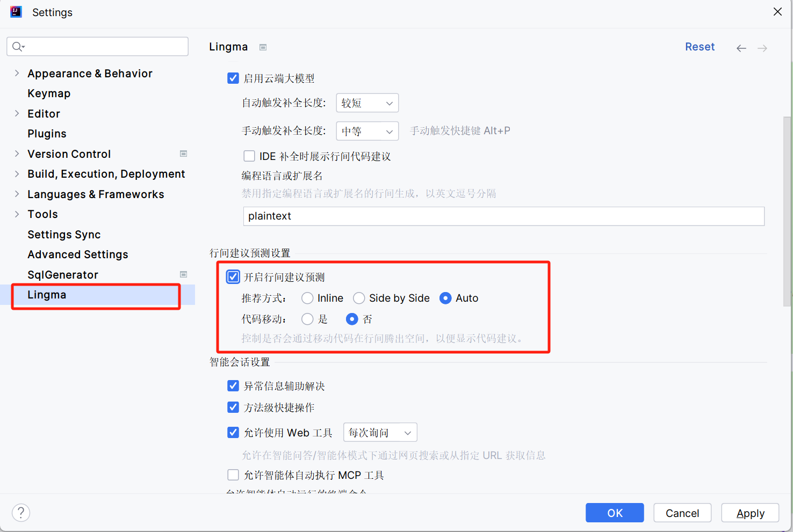This screenshot has height=532, width=793.
Task: Click the forward navigation arrow
Action: point(762,48)
